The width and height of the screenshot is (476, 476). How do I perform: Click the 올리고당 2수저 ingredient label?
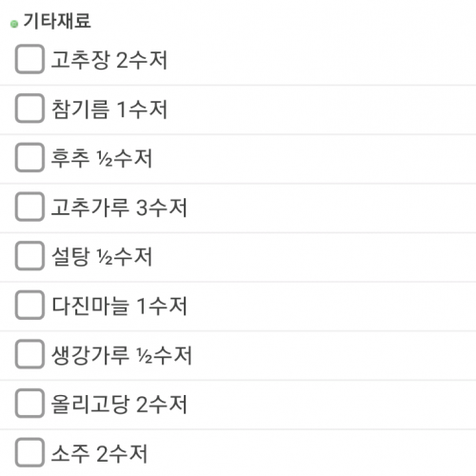coord(119,404)
